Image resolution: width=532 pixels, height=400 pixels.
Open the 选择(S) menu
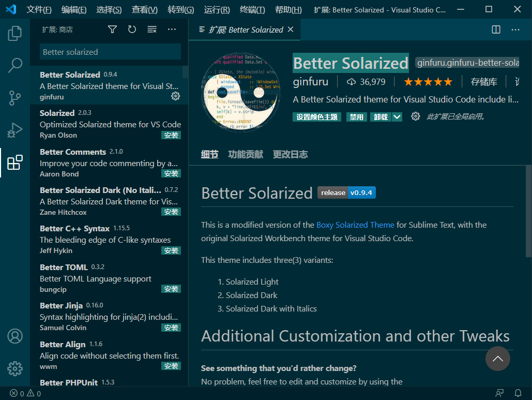(109, 9)
